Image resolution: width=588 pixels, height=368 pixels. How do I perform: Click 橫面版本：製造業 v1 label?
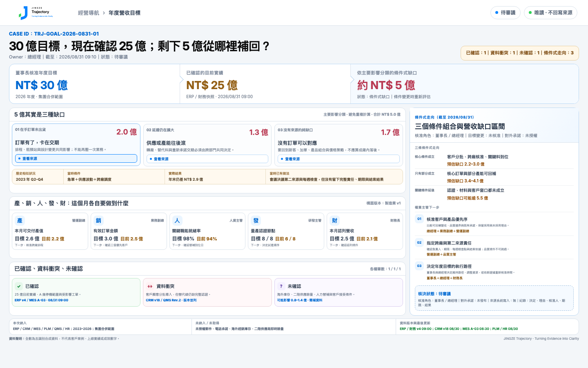coord(383,203)
